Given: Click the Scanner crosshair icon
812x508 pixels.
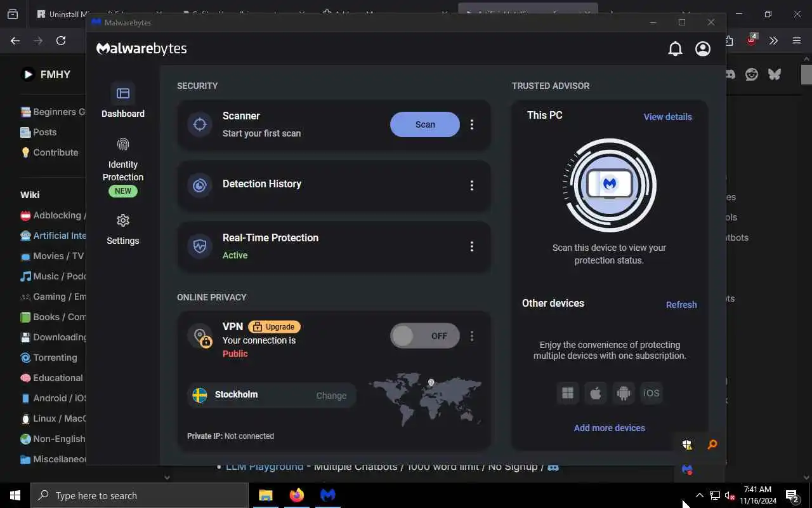Looking at the screenshot, I should click(x=200, y=124).
